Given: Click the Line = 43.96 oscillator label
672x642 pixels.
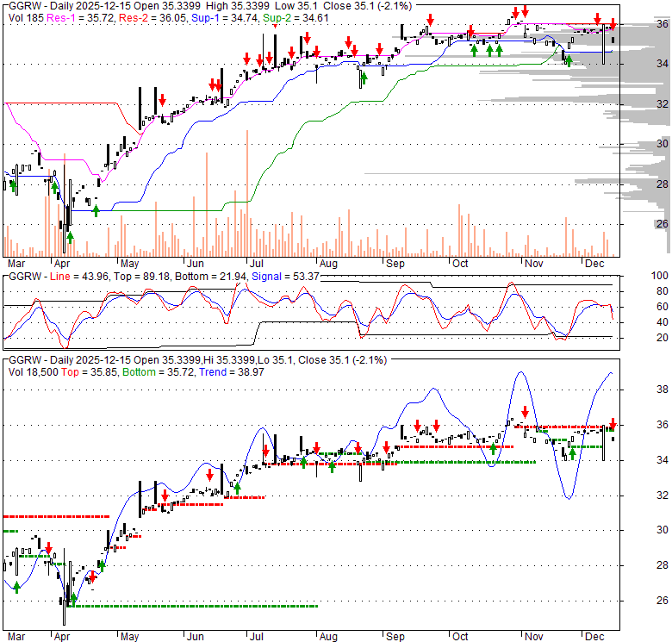Looking at the screenshot, I should [80, 277].
